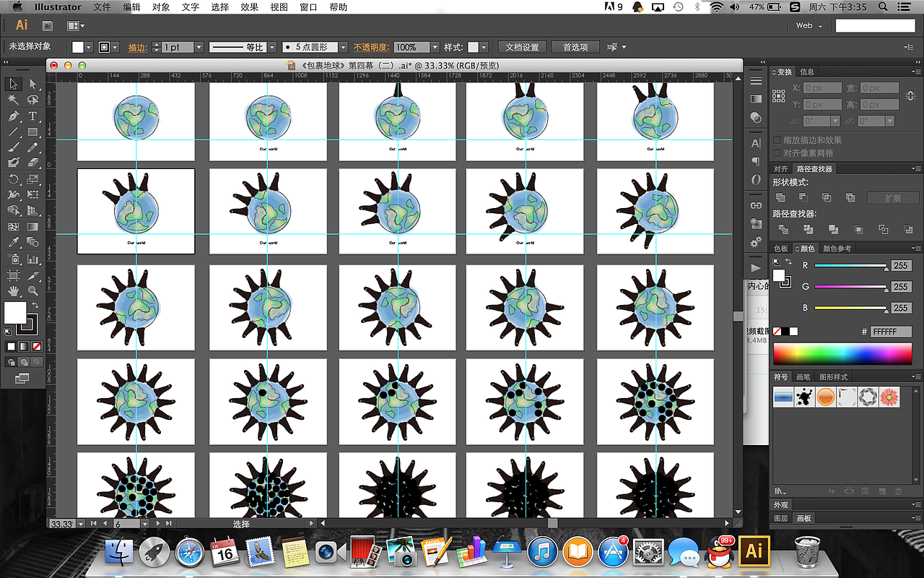
Task: Launch QQ from the Dock
Action: (x=719, y=552)
